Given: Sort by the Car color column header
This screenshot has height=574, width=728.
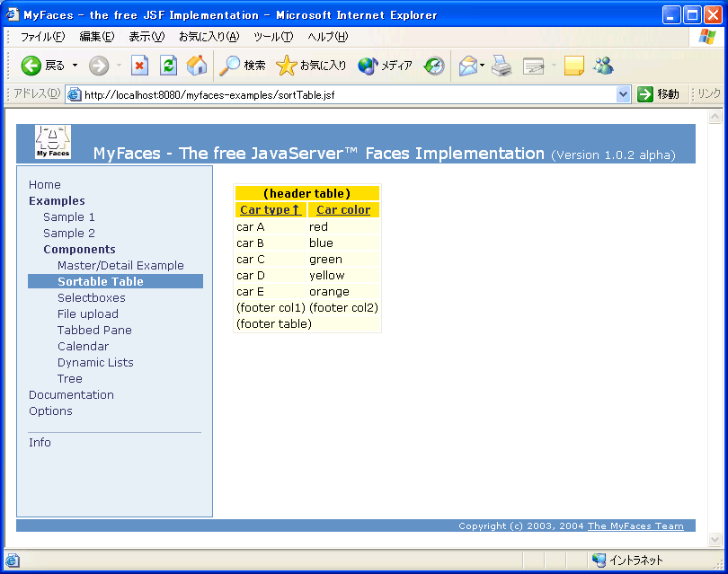Looking at the screenshot, I should click(343, 209).
